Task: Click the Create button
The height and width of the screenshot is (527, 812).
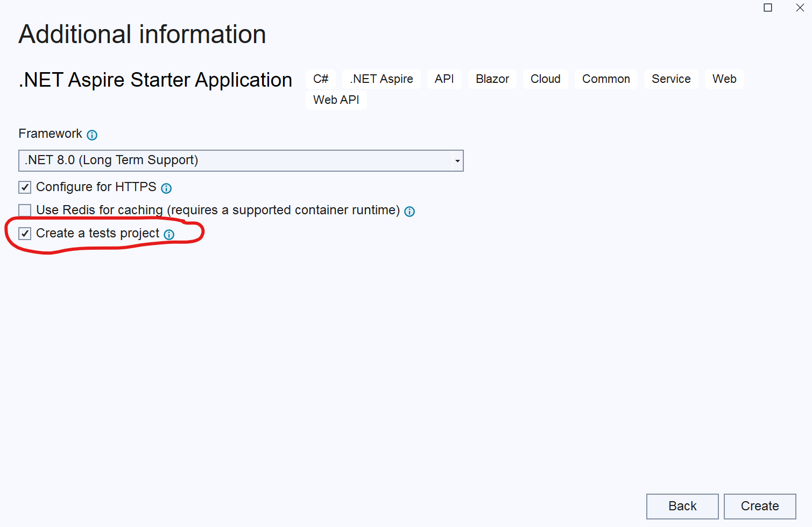Action: pos(760,506)
